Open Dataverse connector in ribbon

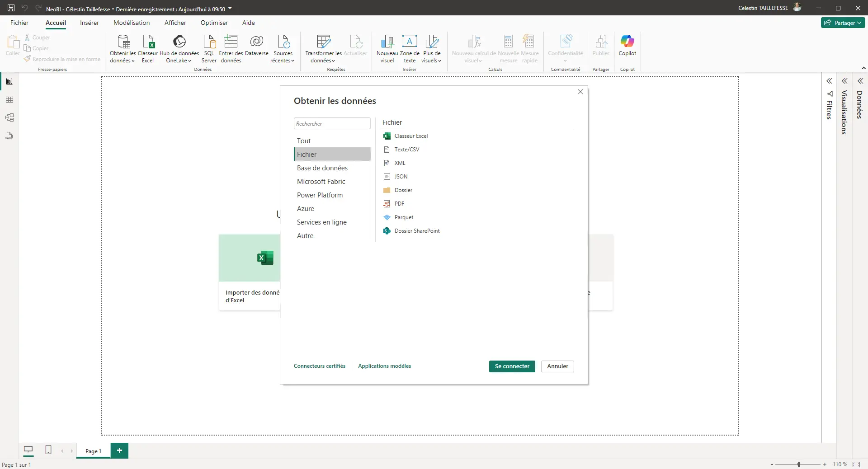click(x=257, y=45)
